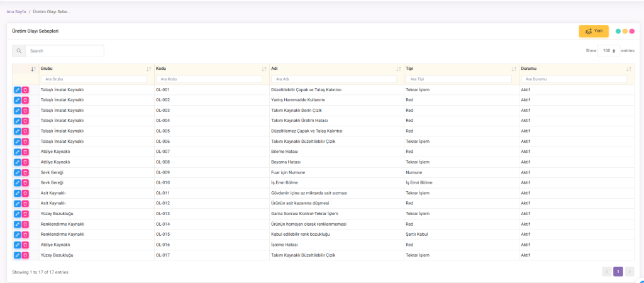Edit the OL-007 Bileme Hatası entry
This screenshot has width=644, height=283.
(17, 152)
